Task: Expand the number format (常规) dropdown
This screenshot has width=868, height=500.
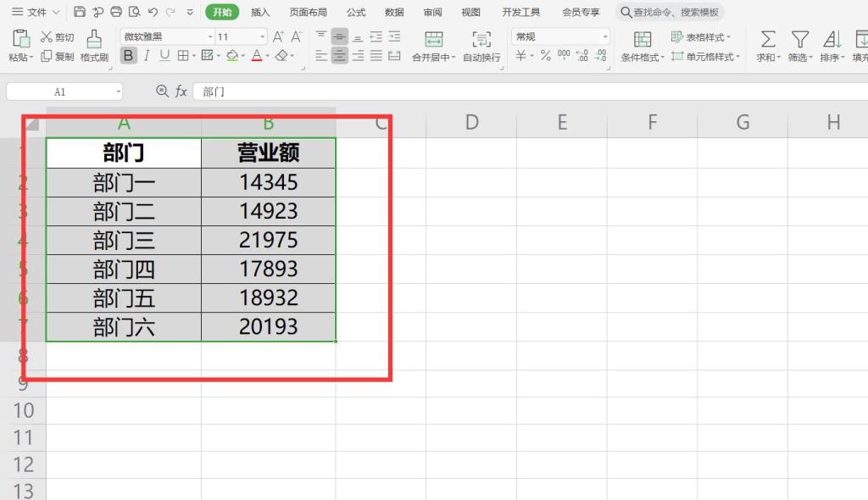Action: [x=606, y=36]
